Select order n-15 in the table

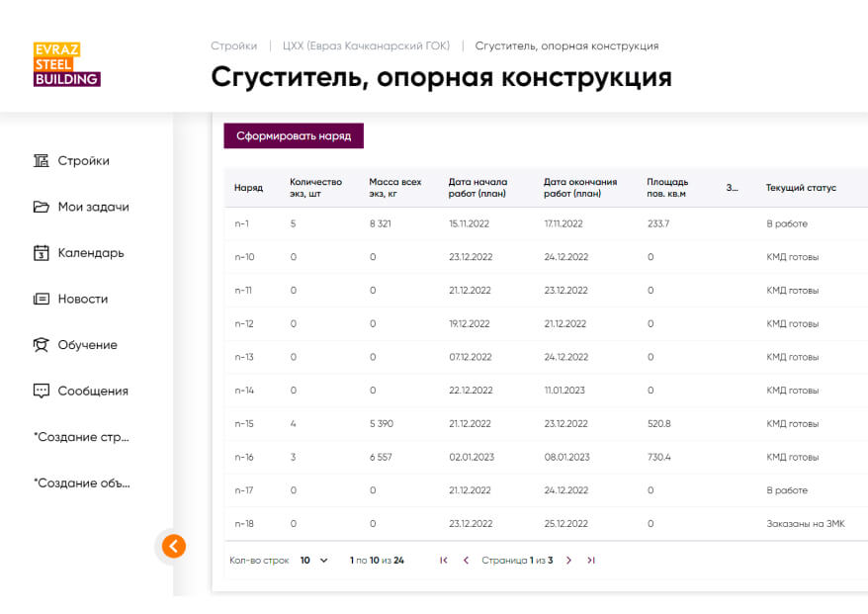point(244,423)
